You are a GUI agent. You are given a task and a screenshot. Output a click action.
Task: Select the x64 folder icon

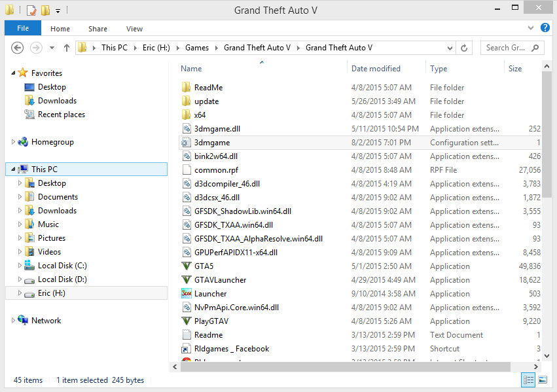coord(186,115)
